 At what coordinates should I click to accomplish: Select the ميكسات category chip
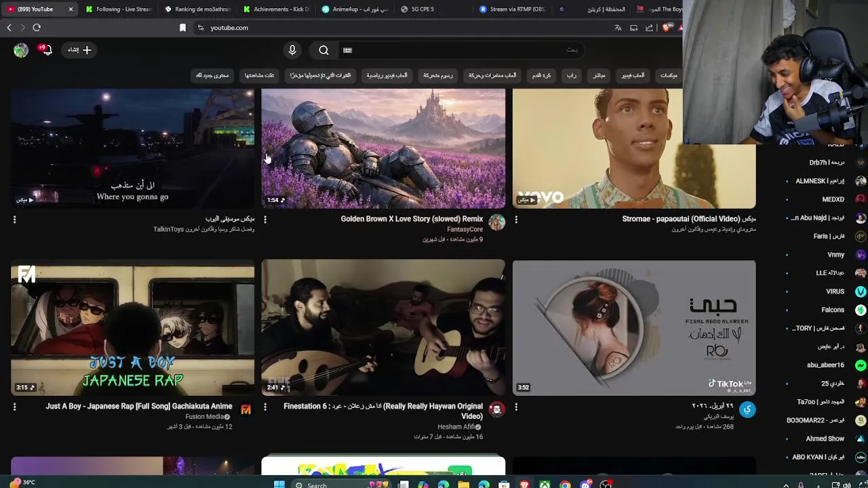click(x=669, y=75)
